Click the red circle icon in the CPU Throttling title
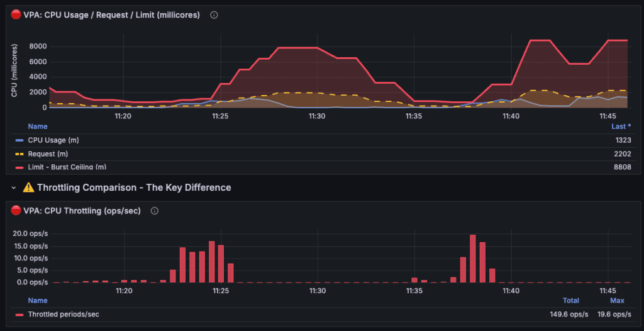644x331 pixels. pos(16,211)
